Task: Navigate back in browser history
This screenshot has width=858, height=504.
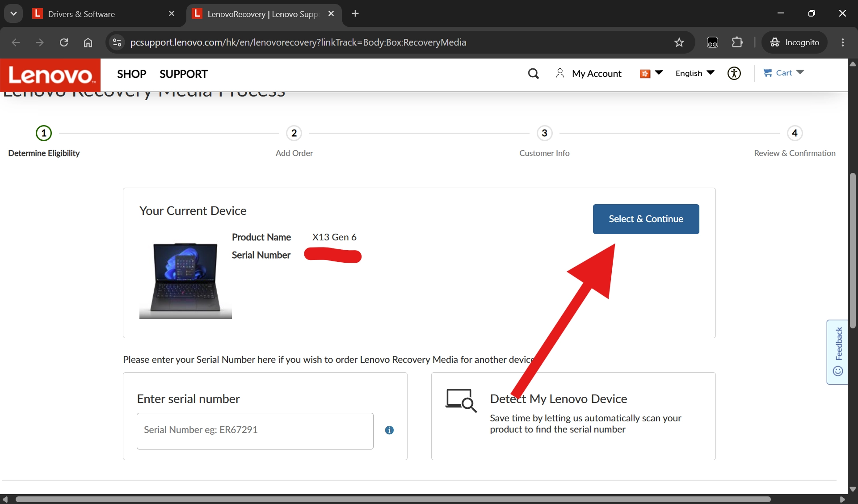Action: pos(16,42)
